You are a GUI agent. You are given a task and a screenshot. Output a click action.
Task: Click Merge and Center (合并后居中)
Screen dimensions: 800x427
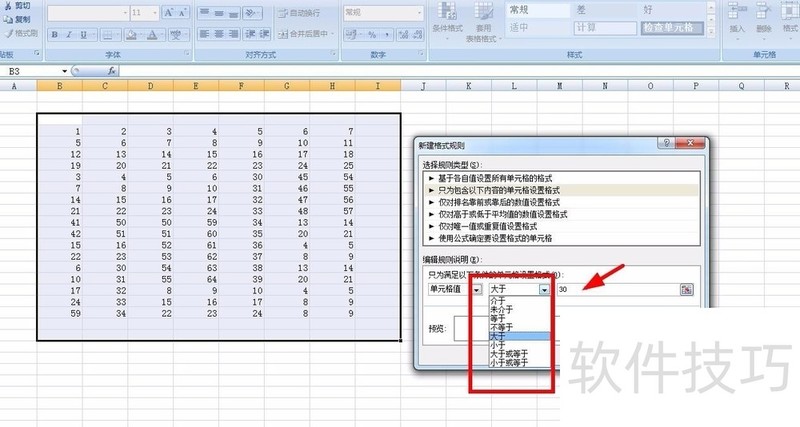[303, 34]
